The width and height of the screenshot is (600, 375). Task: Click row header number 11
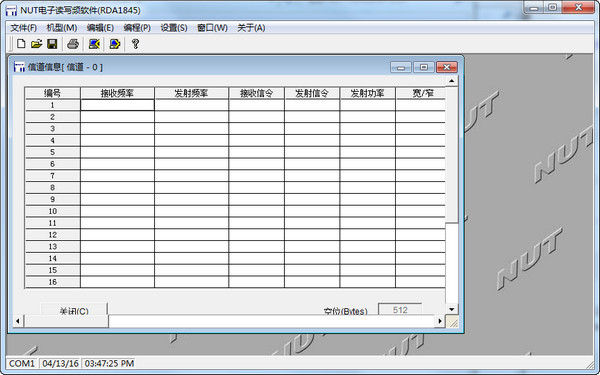(x=52, y=223)
